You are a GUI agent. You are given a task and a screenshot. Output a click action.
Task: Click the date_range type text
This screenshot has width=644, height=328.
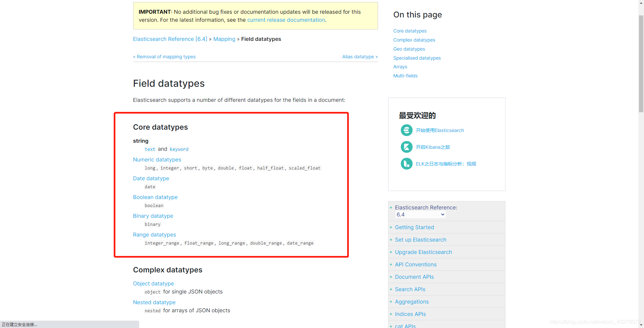pos(300,243)
